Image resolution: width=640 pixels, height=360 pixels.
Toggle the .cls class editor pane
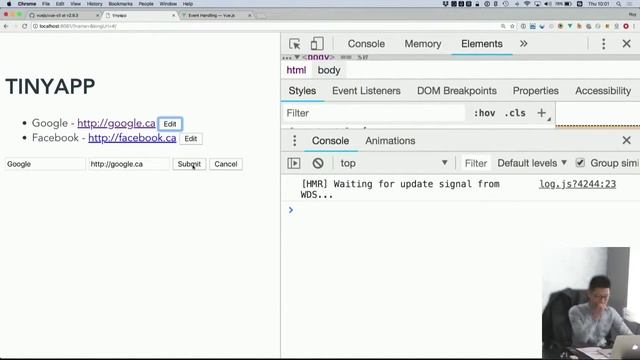coord(515,113)
